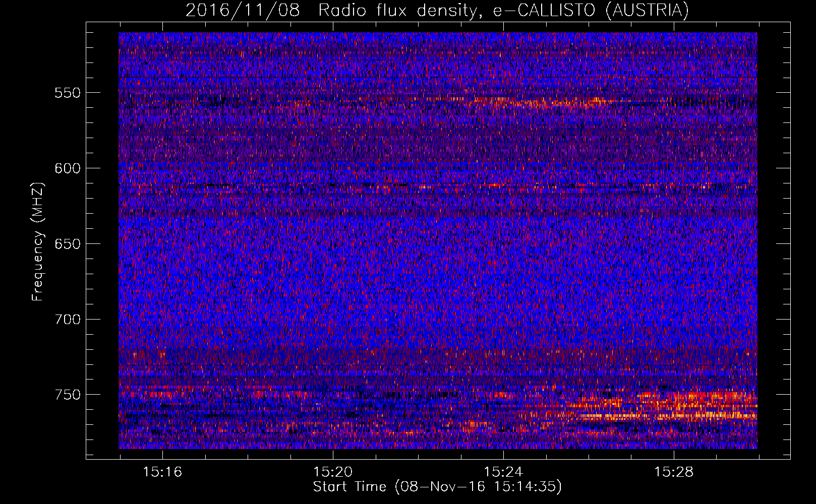The width and height of the screenshot is (816, 504).
Task: Click the plot title "Radio flux density, e-CALLISTO (AUSTRIA)"
Action: [x=503, y=11]
